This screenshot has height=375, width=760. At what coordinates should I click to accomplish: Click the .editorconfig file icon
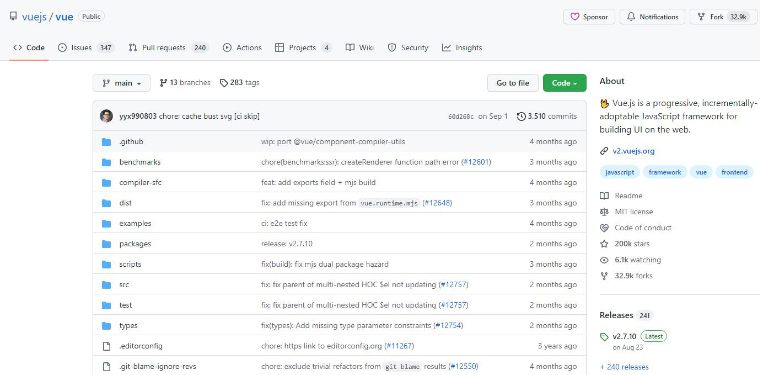point(107,346)
